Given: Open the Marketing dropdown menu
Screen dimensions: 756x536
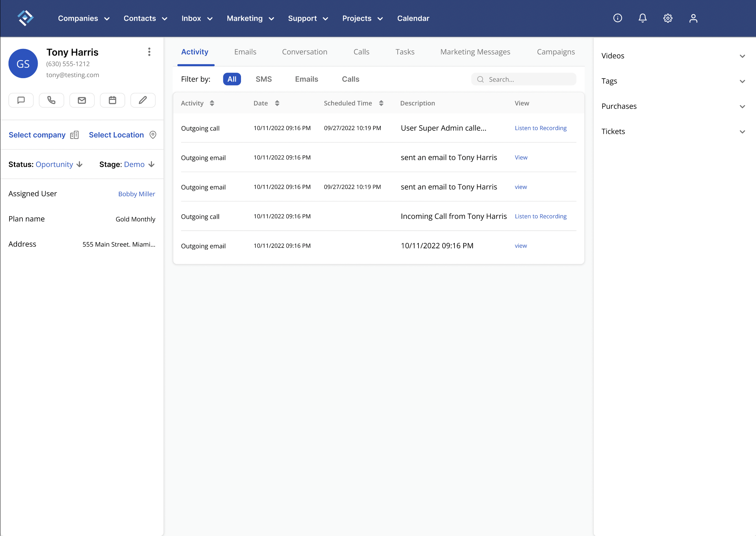Looking at the screenshot, I should (251, 18).
